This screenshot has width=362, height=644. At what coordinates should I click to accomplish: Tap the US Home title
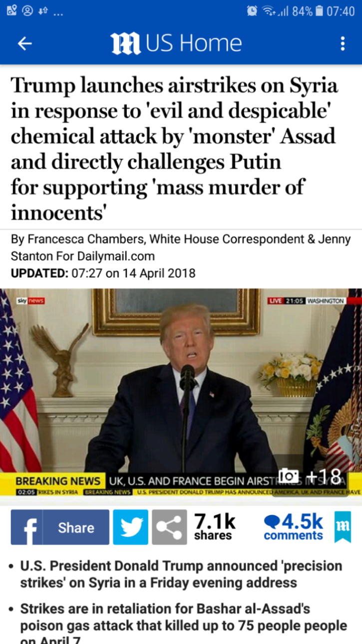click(x=194, y=43)
